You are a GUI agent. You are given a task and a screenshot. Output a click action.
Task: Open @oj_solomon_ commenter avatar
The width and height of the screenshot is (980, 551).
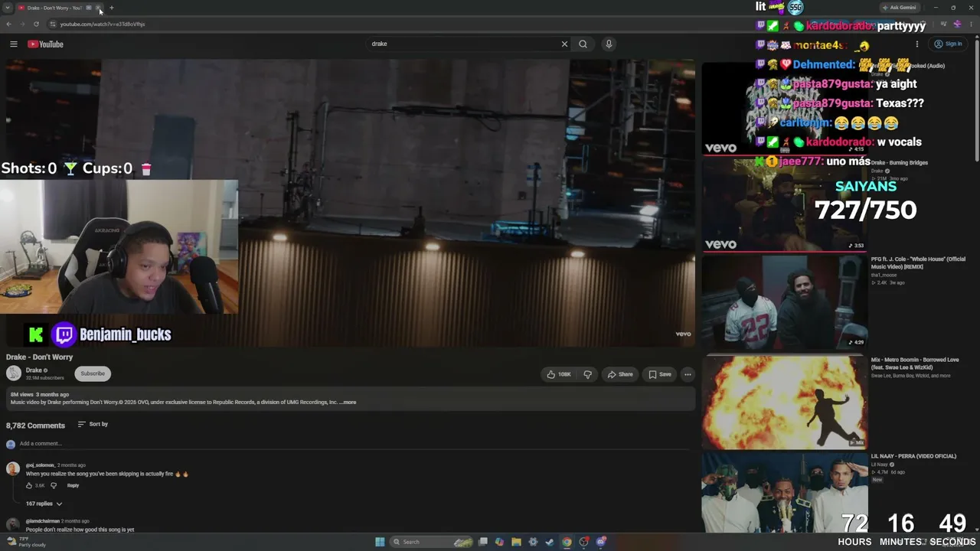pyautogui.click(x=13, y=468)
